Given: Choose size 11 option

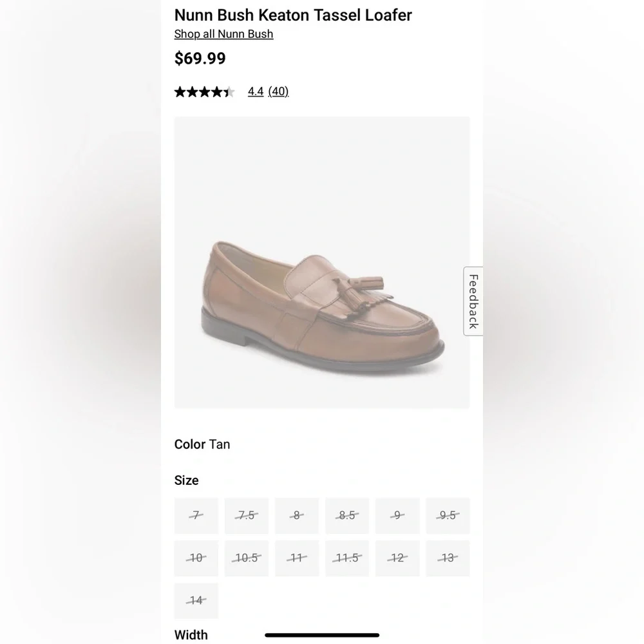Looking at the screenshot, I should click(296, 558).
